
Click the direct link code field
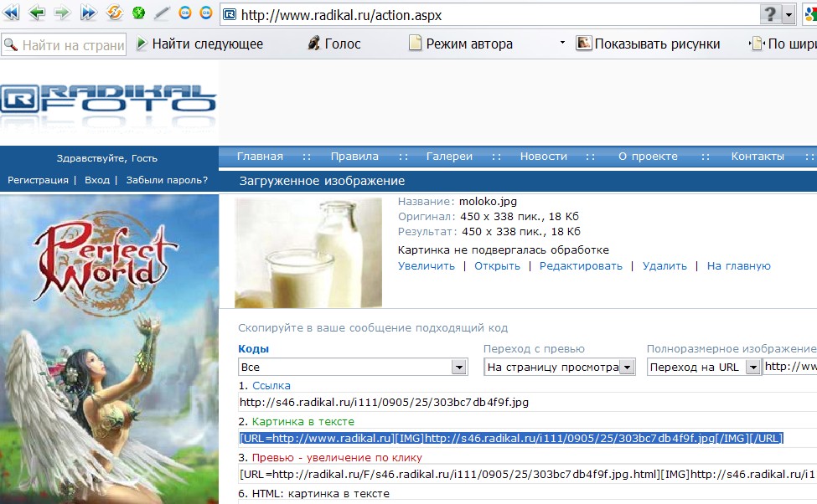[527, 402]
